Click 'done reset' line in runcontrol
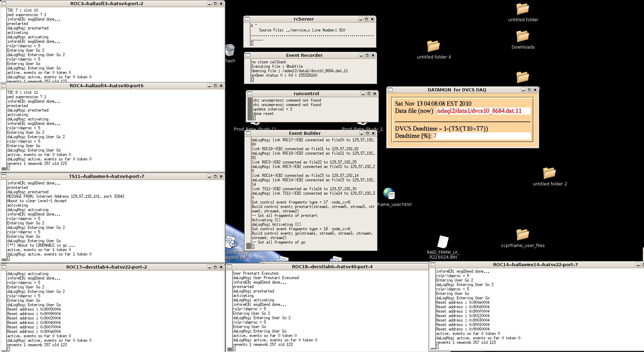Screen dimensions: 644x352 [263, 114]
